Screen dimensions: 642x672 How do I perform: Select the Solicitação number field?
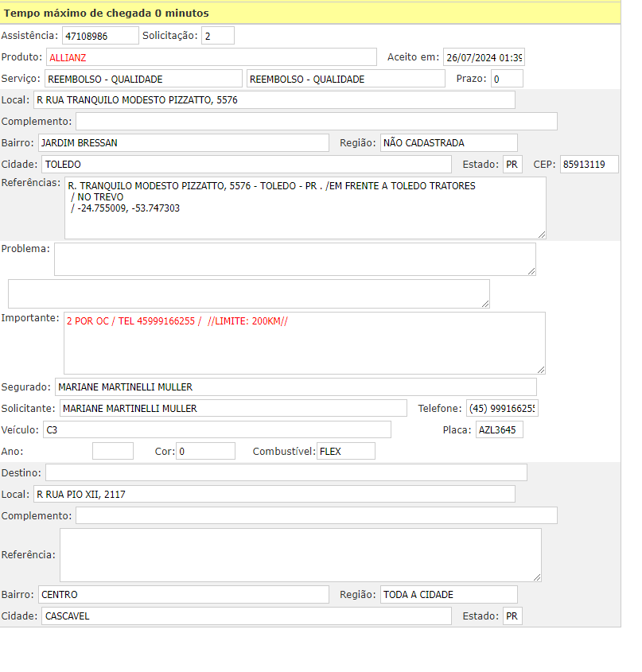click(217, 36)
